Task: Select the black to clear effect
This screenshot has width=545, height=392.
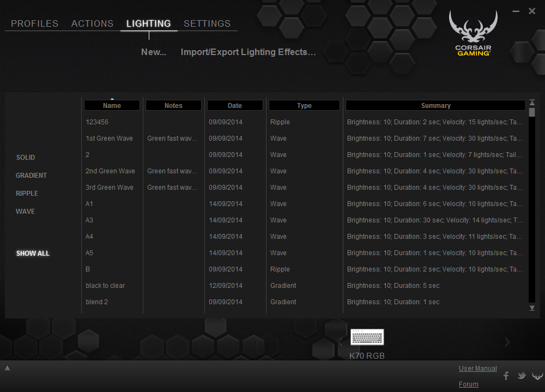Action: [105, 286]
